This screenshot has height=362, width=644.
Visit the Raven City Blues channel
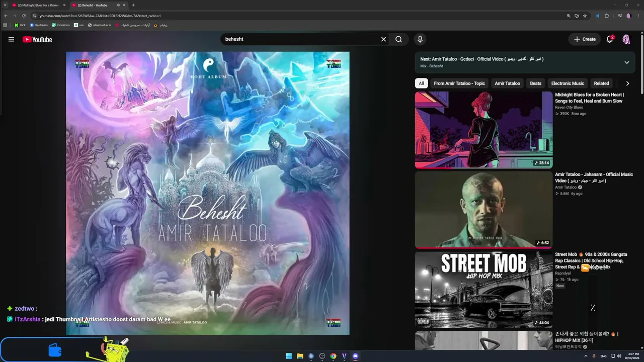[x=569, y=107]
